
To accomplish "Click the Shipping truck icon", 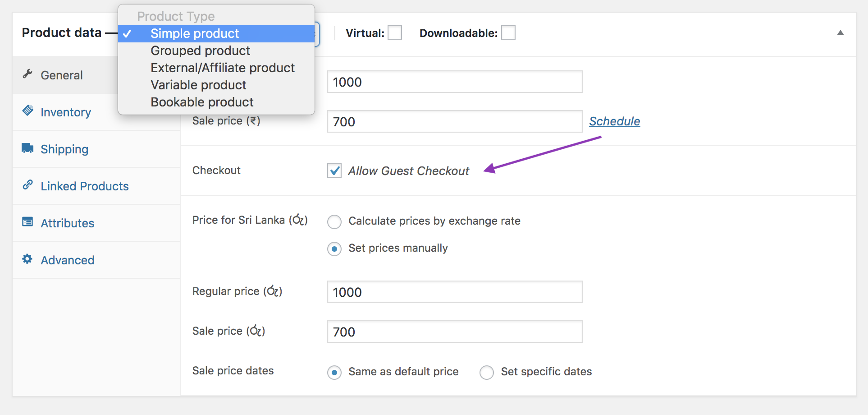I will pyautogui.click(x=27, y=148).
